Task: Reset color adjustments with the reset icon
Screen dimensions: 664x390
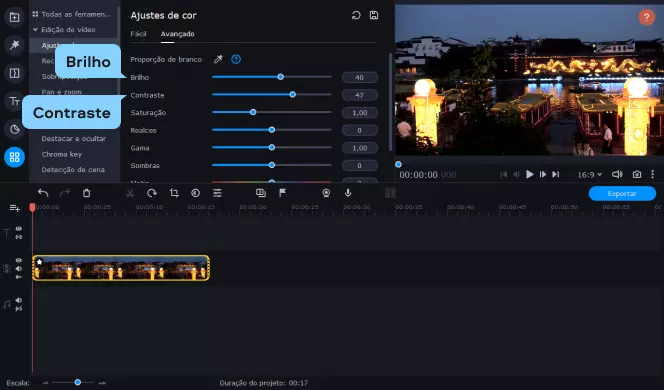Action: (356, 15)
